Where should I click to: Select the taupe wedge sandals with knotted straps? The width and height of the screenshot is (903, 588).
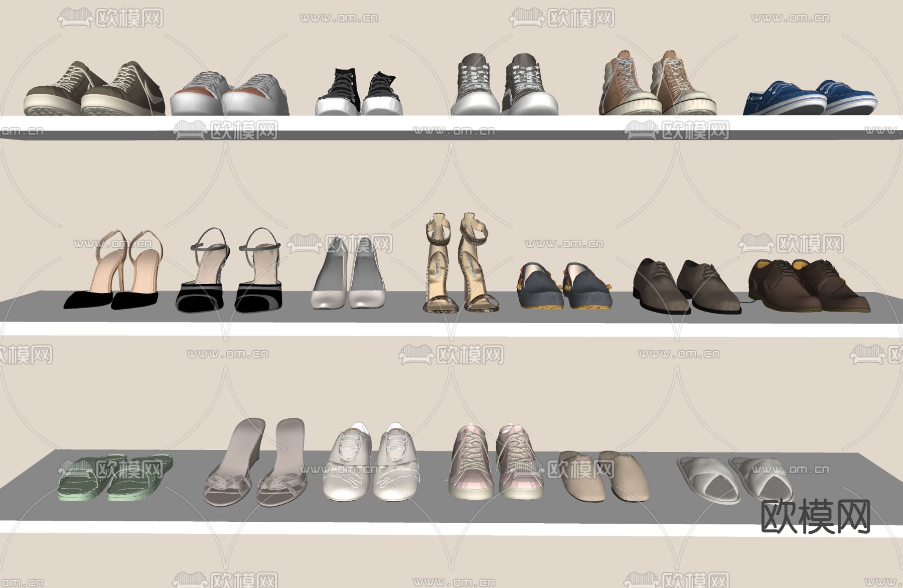256,463
